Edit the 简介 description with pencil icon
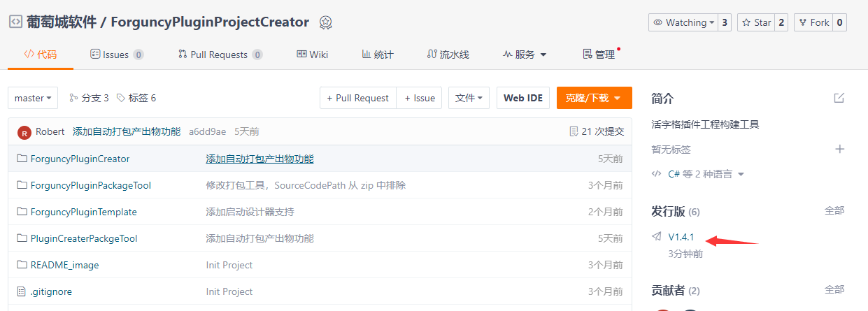 point(839,98)
